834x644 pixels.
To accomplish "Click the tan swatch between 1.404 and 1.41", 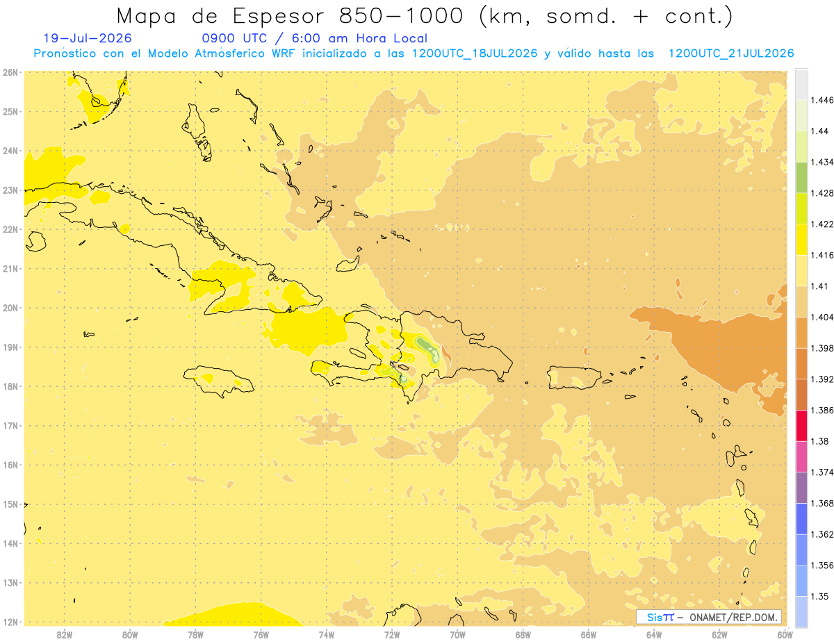I will point(801,302).
